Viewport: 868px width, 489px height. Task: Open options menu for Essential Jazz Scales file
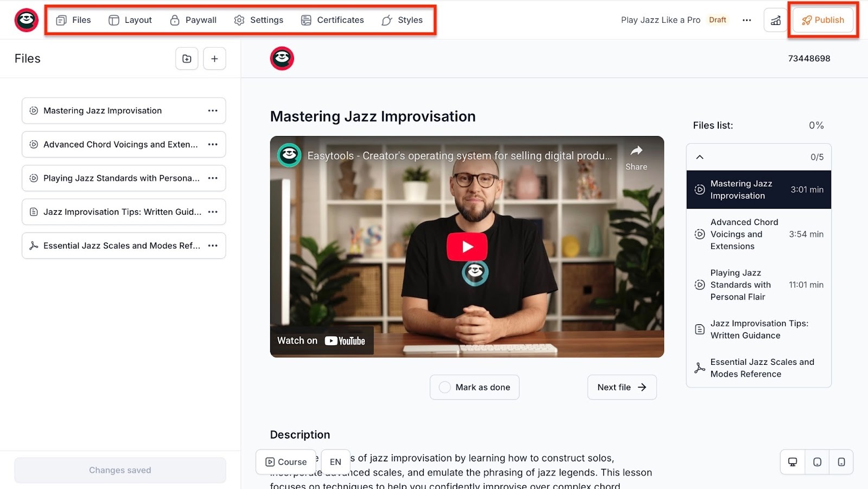213,246
